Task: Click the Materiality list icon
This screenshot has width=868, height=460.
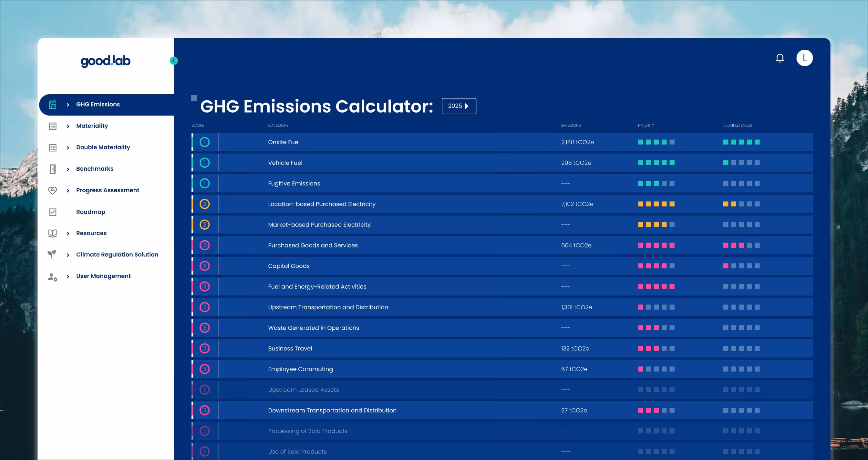Action: click(53, 126)
